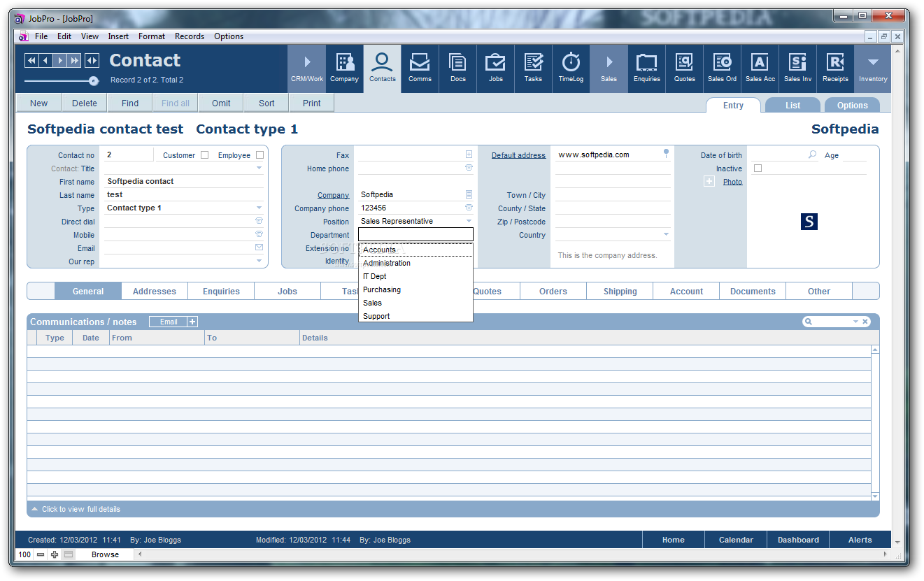
Task: Expand Click to view full details
Action: [x=76, y=509]
